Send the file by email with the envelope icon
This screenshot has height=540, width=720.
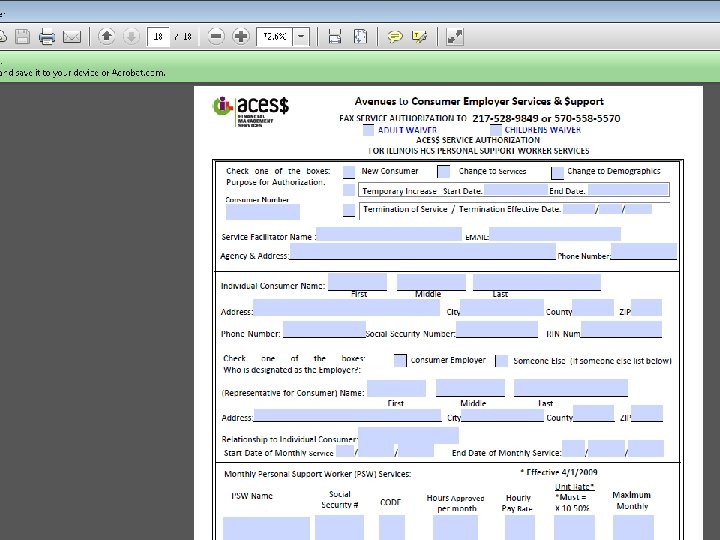[72, 37]
